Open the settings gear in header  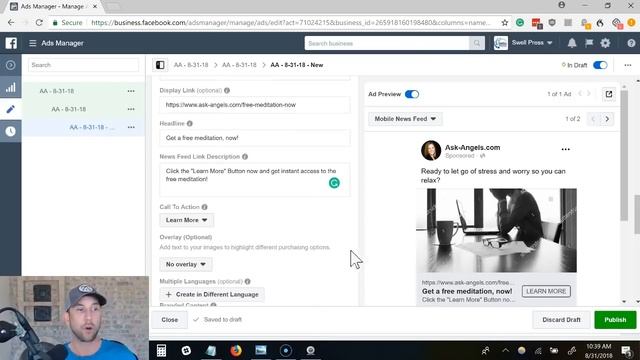[605, 43]
